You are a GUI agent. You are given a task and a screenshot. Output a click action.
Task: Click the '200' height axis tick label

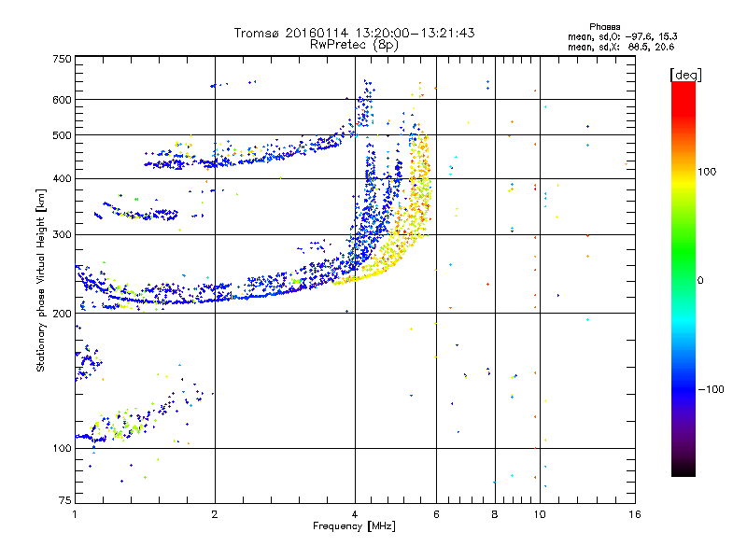coord(62,314)
